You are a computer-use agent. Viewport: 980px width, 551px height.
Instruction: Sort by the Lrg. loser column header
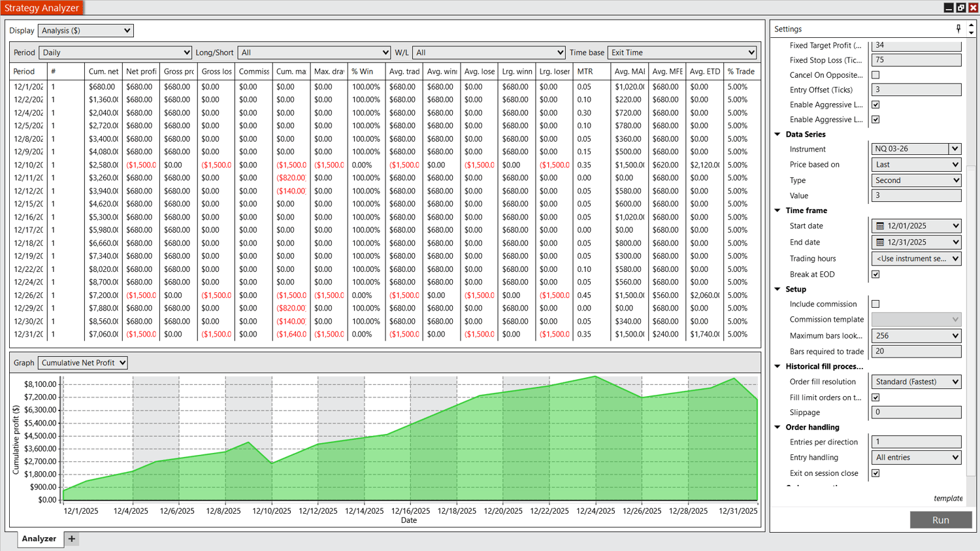[x=554, y=71]
